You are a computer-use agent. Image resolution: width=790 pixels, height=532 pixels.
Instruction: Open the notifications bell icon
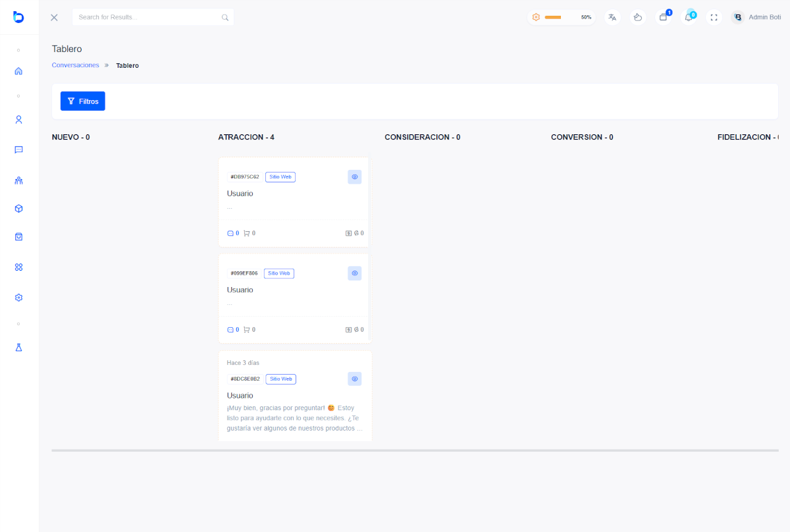click(x=689, y=17)
